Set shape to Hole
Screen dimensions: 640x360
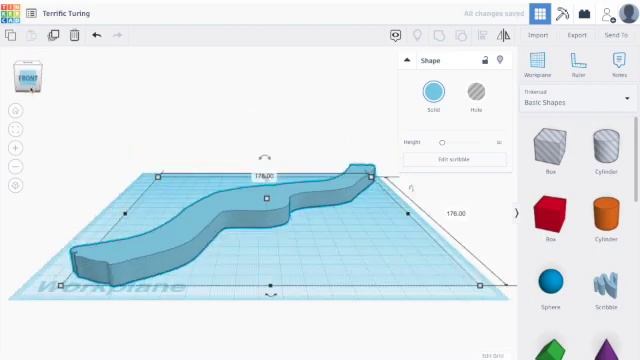click(x=476, y=91)
